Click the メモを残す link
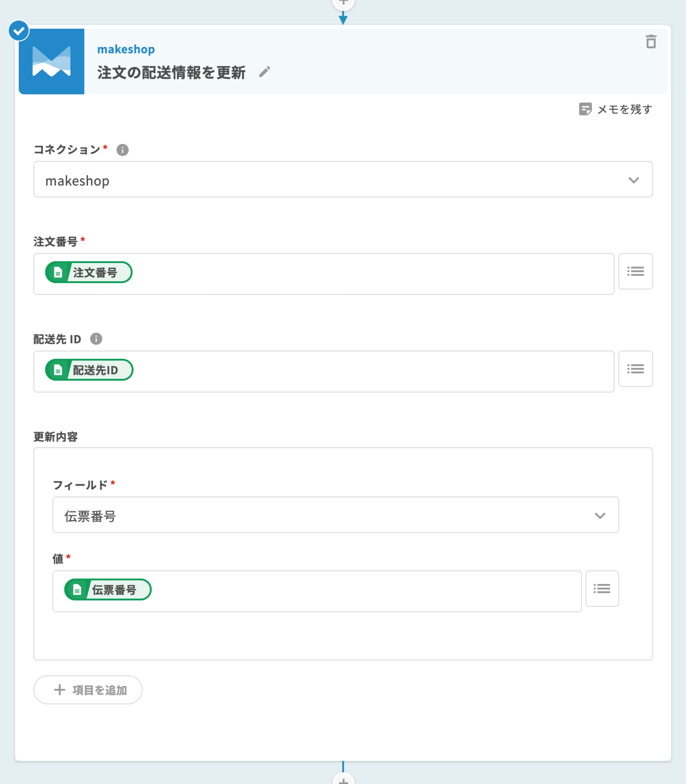Screen dimensions: 686x784 (624, 110)
